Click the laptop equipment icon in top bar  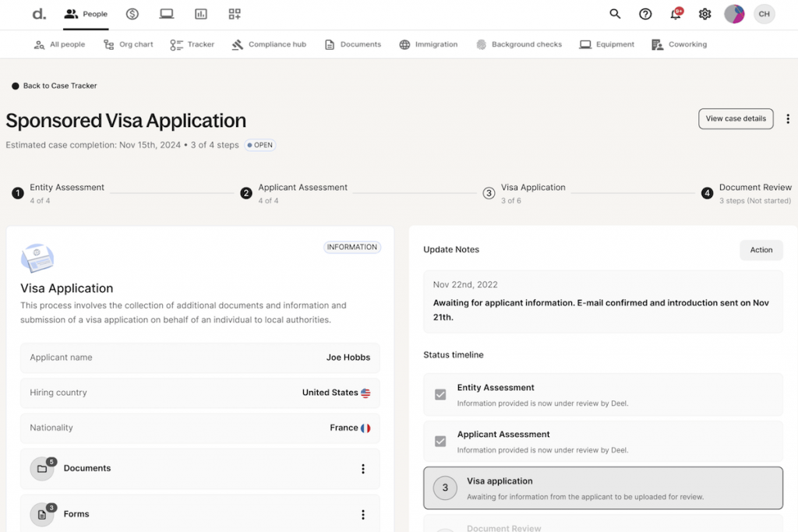166,14
